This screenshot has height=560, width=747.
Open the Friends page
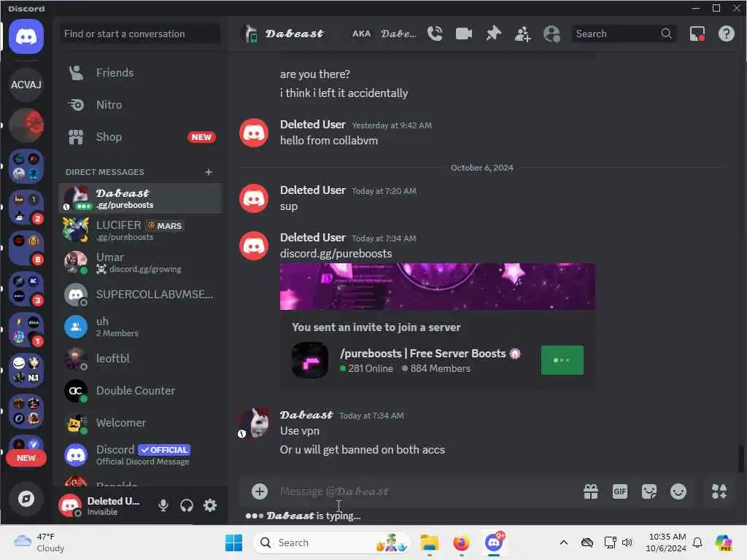tap(140, 73)
